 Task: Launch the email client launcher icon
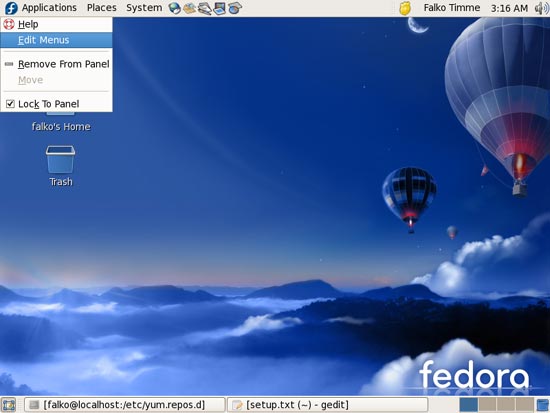(190, 8)
